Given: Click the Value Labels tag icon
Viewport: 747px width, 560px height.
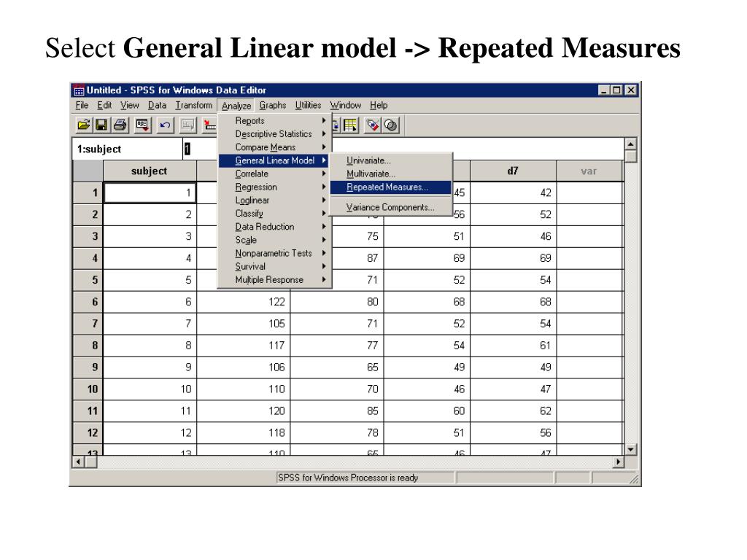Looking at the screenshot, I should (373, 125).
